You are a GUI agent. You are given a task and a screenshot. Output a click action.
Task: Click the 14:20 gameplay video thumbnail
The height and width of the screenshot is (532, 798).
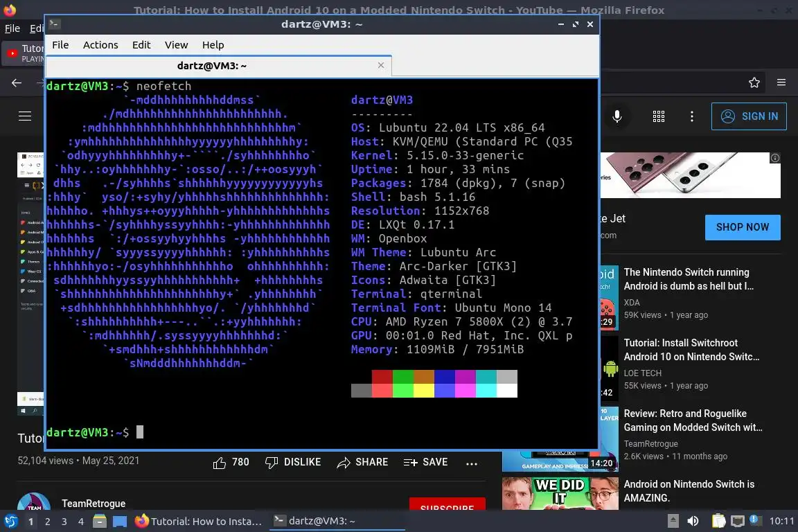(x=560, y=461)
